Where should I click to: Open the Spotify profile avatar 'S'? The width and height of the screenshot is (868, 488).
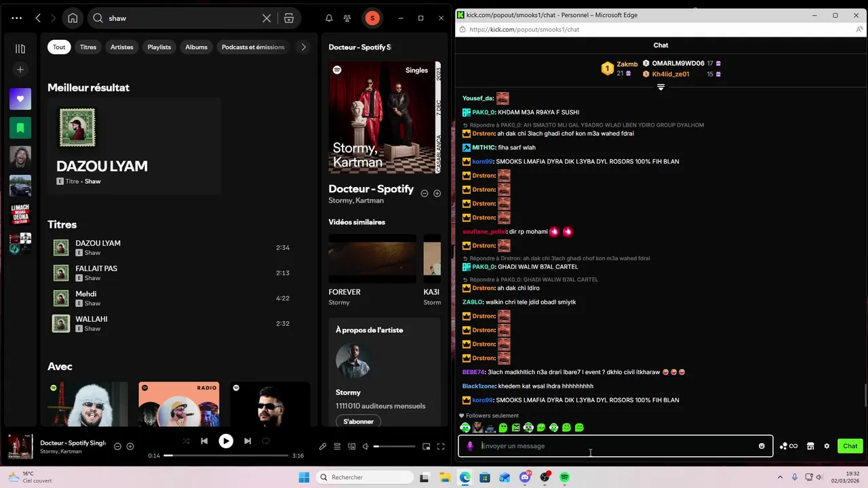tap(372, 18)
